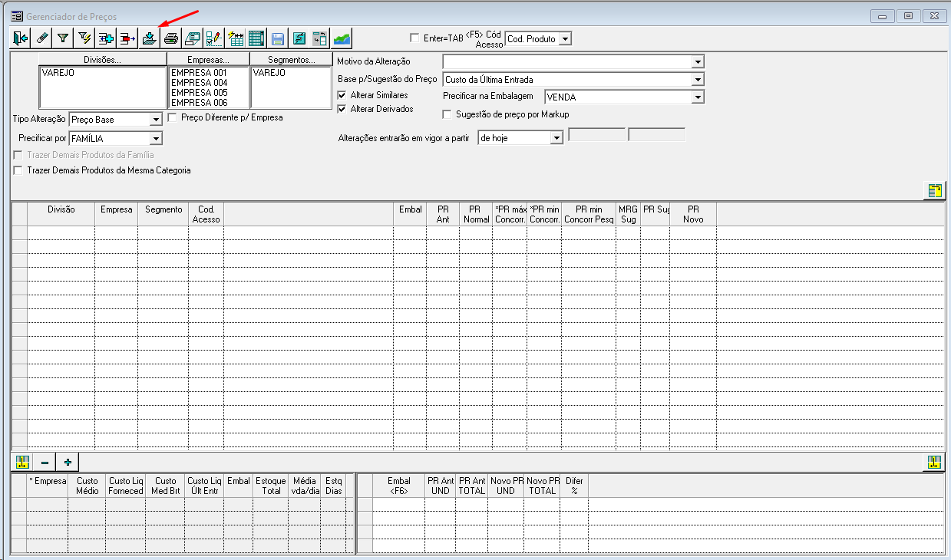Click the floppy disk save icon
The height and width of the screenshot is (560, 951).
(278, 38)
